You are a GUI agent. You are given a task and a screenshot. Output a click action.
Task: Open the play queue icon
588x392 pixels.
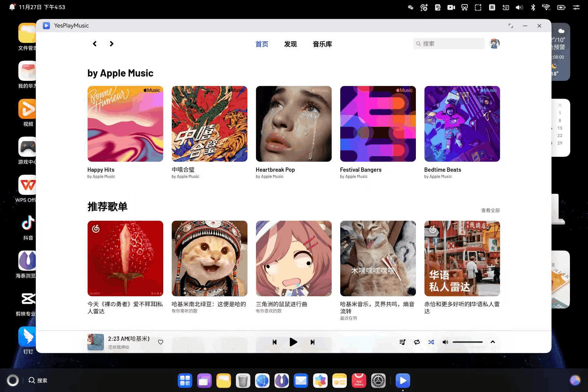pyautogui.click(x=402, y=342)
